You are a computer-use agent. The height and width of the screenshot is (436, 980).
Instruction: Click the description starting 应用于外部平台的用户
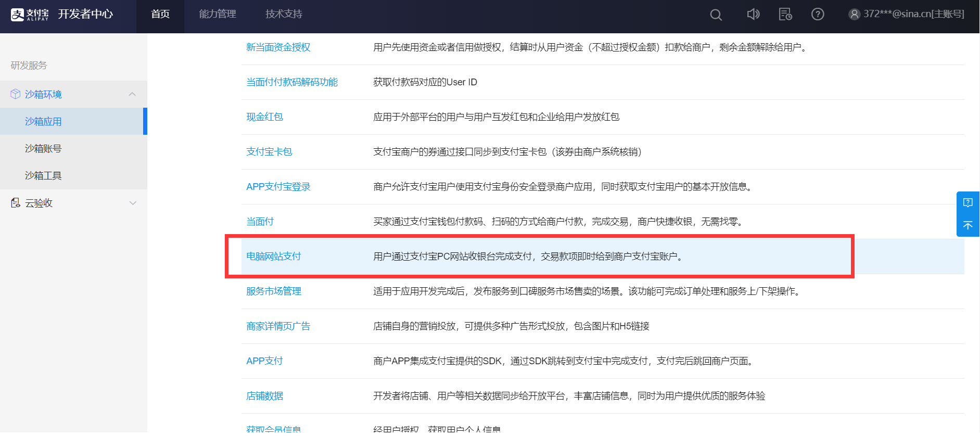496,117
